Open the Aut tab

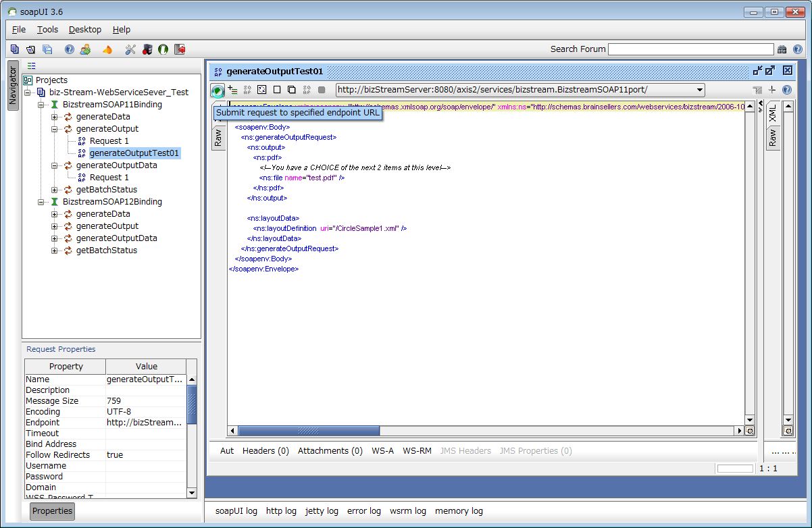point(227,450)
